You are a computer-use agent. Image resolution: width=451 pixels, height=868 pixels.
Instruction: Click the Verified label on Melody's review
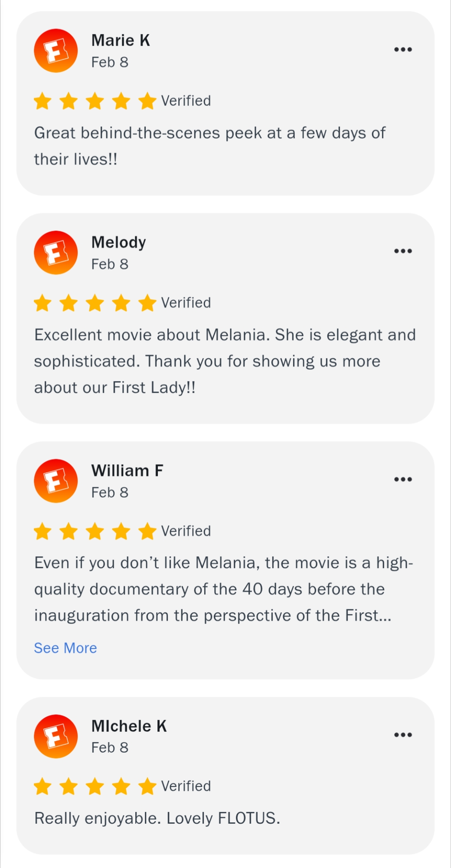(x=186, y=303)
